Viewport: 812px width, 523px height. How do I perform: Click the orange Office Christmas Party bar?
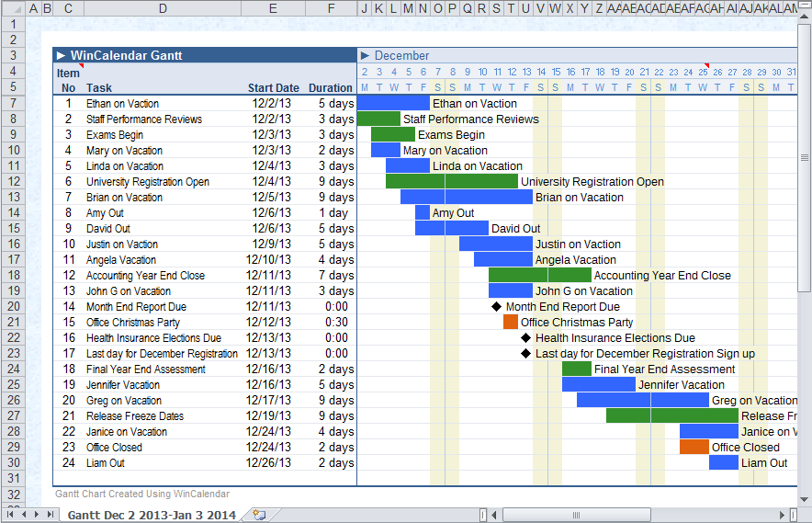(x=511, y=323)
